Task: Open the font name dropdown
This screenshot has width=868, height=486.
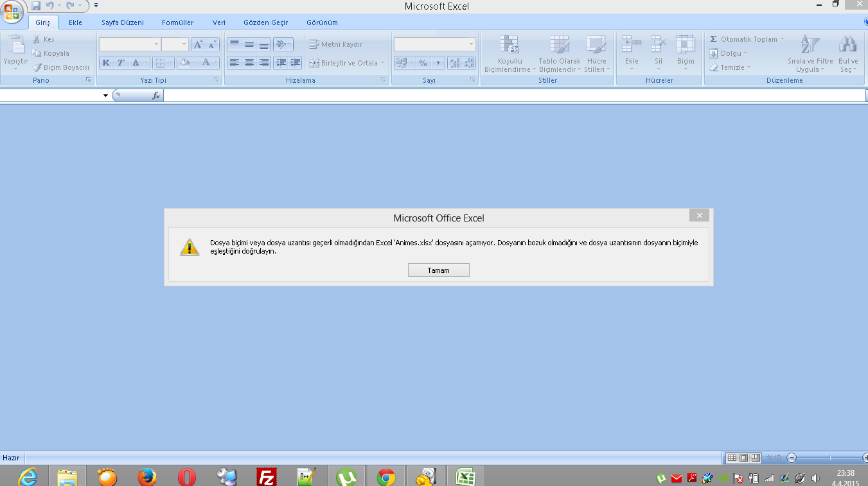Action: (156, 44)
